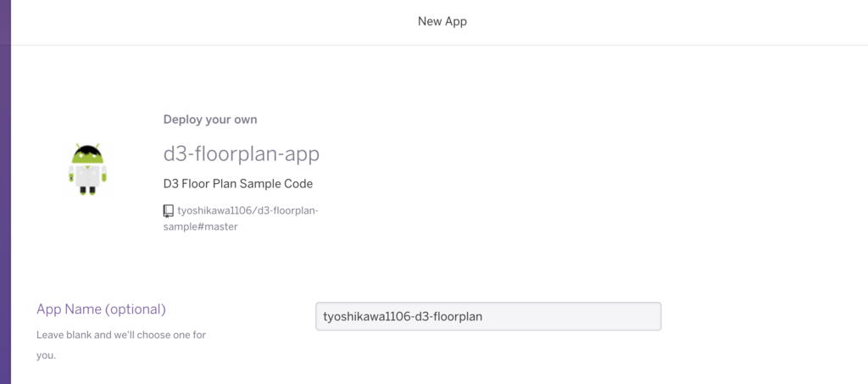Click the robot's green head in the logo
This screenshot has width=868, height=384.
pos(87,155)
